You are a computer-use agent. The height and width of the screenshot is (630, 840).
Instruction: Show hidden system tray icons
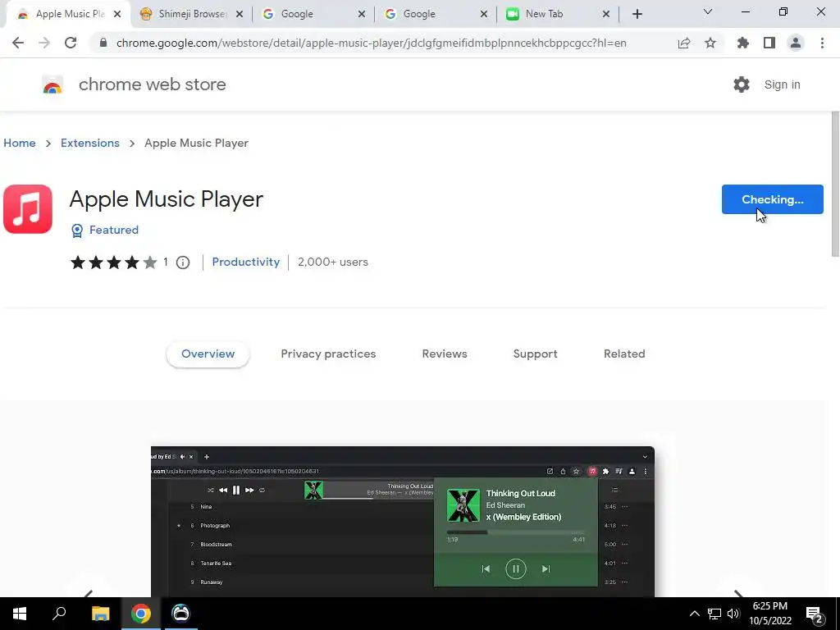tap(694, 614)
